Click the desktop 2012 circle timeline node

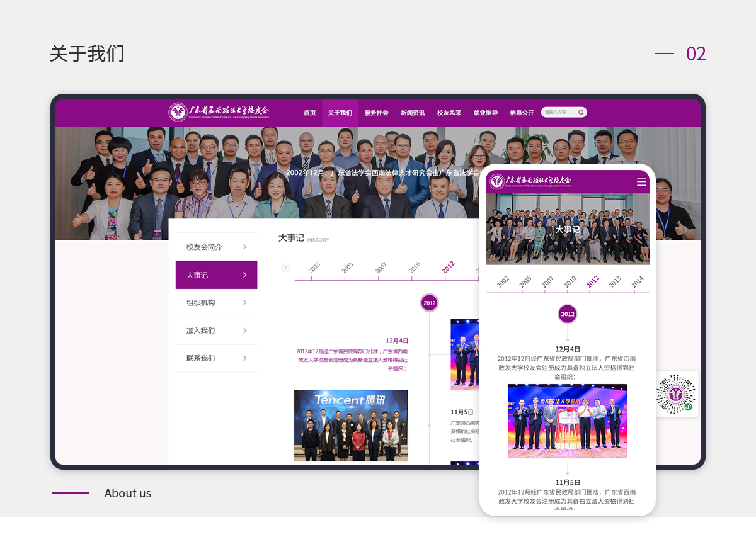point(429,303)
